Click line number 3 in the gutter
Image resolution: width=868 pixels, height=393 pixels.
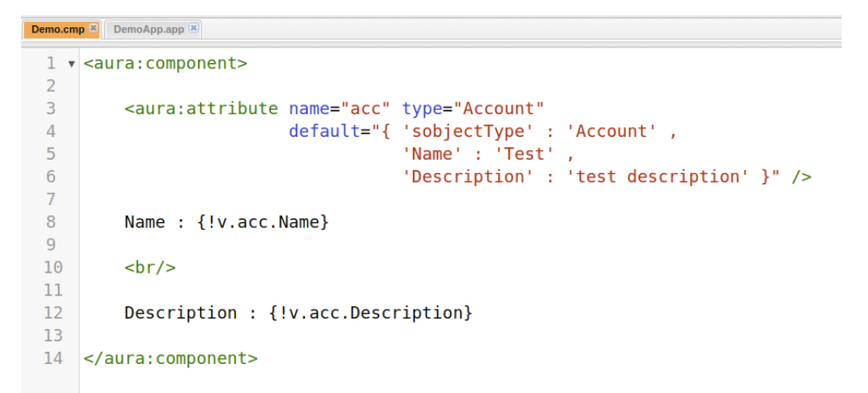pyautogui.click(x=51, y=109)
